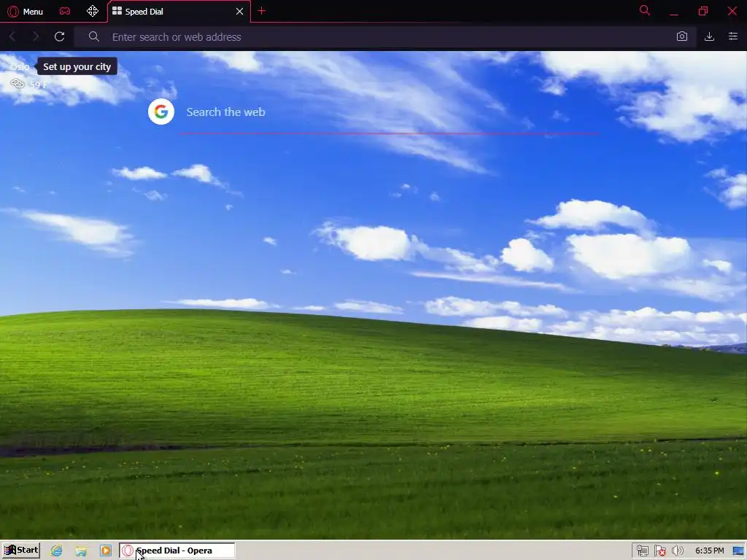Screen dimensions: 747x560
Task: Open the volume speaker tray icon
Action: coord(678,551)
